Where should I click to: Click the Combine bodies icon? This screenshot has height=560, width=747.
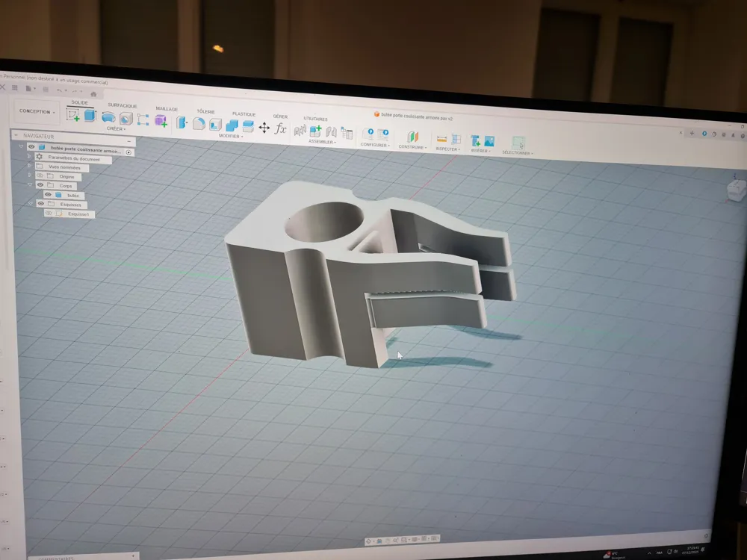click(232, 125)
